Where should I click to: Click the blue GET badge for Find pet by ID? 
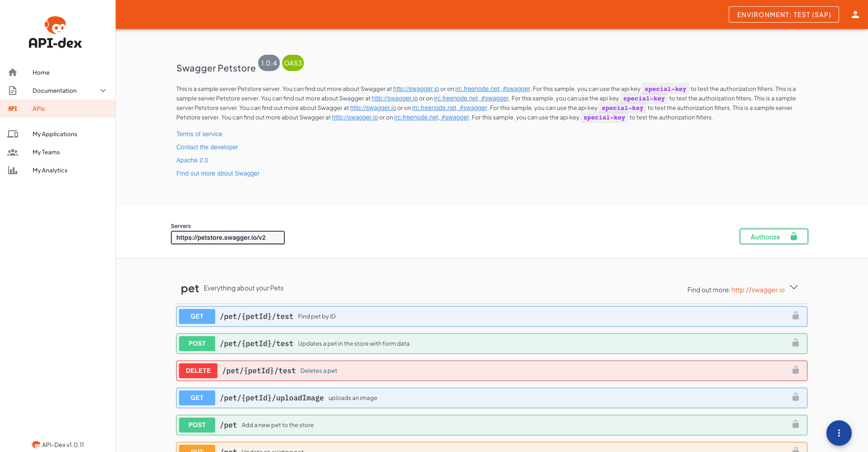point(197,316)
